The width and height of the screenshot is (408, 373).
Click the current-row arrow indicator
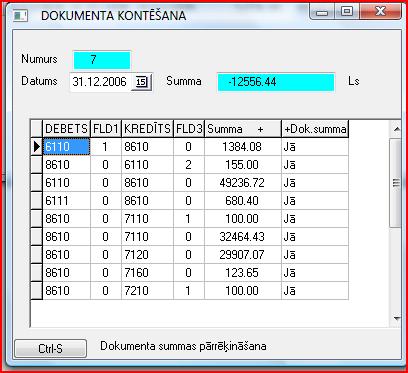click(37, 147)
